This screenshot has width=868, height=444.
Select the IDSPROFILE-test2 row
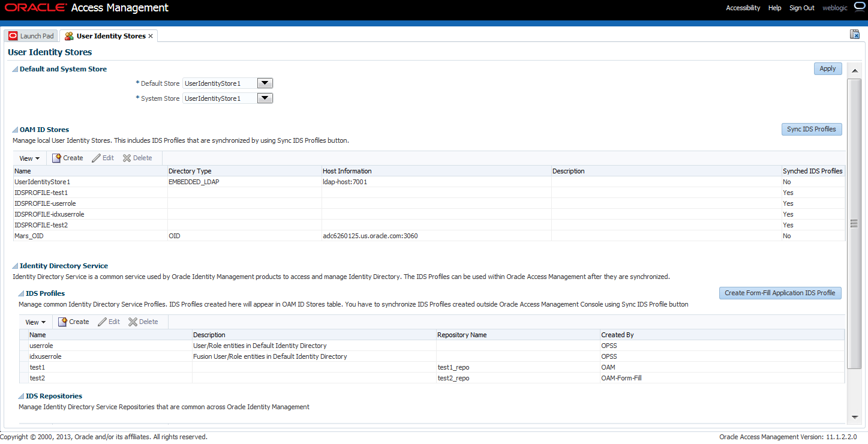click(429, 225)
